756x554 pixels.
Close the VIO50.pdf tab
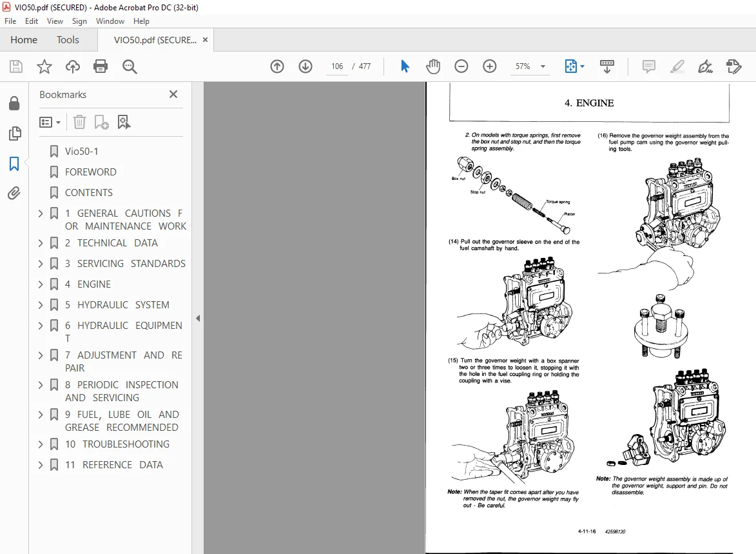click(206, 40)
